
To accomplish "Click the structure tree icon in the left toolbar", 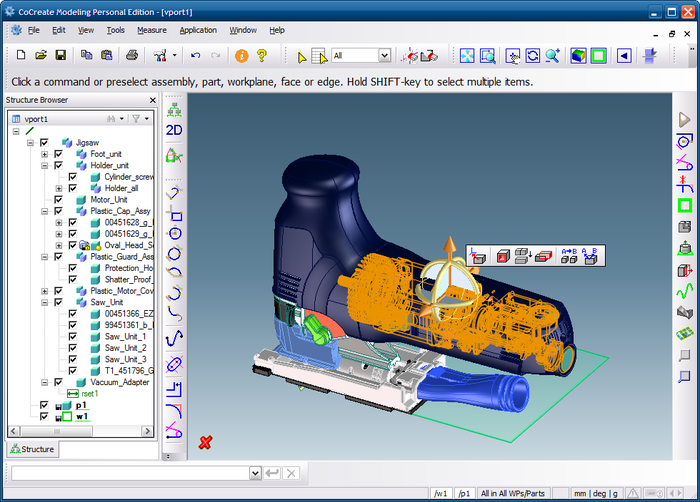I will pyautogui.click(x=174, y=110).
